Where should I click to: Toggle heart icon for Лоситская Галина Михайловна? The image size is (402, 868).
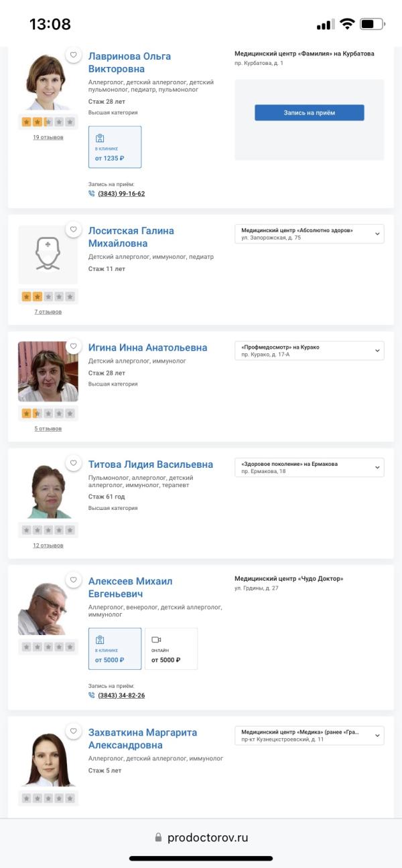[x=74, y=230]
